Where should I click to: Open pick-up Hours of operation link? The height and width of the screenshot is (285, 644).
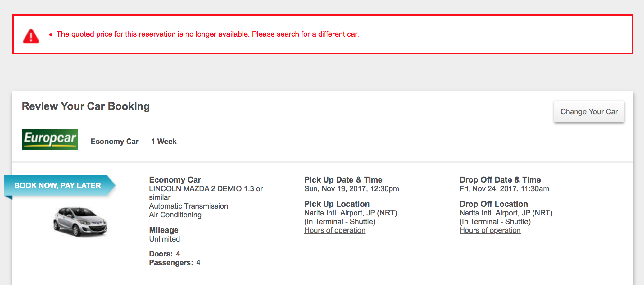334,230
